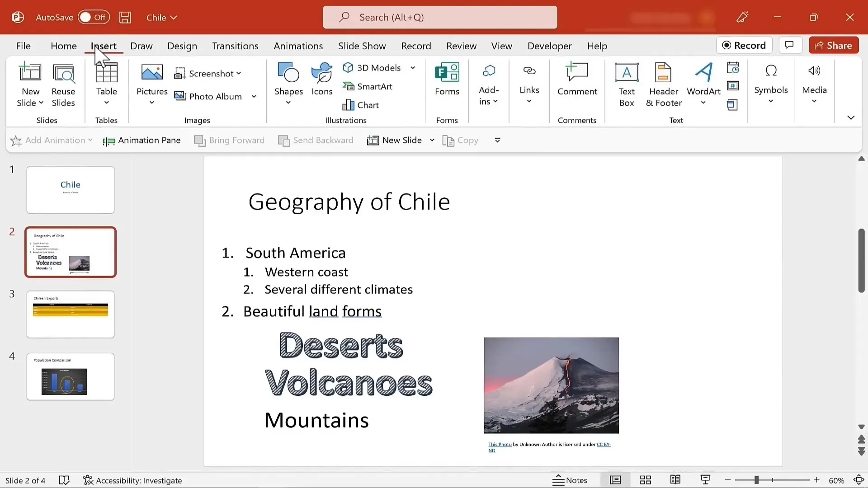Screen dimensions: 868x488
Task: Insert Date & Time icon
Action: 733,68
